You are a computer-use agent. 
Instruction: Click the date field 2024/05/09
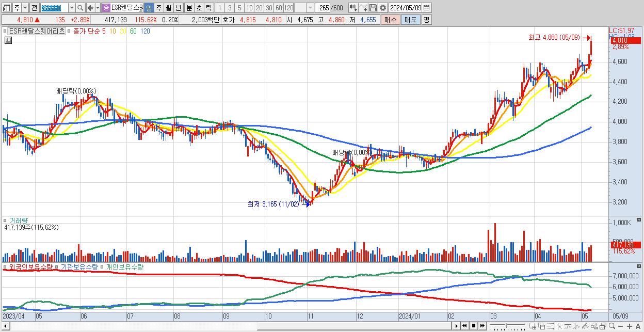(406, 8)
